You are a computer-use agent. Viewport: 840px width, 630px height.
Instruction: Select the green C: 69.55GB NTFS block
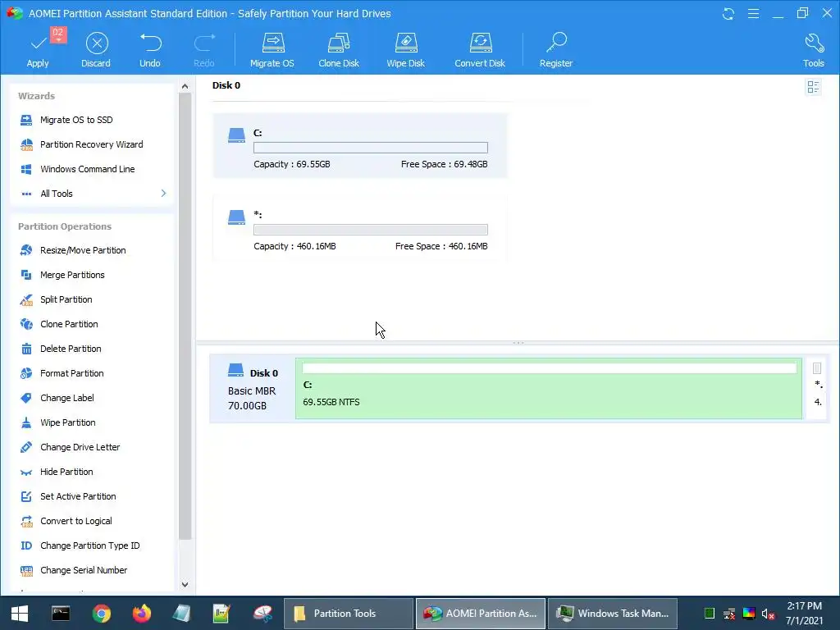(x=549, y=388)
